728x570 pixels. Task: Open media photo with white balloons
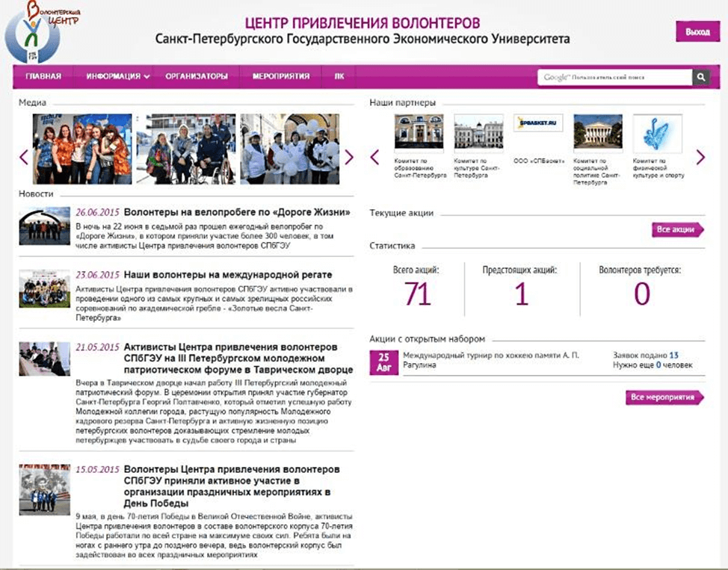point(290,149)
